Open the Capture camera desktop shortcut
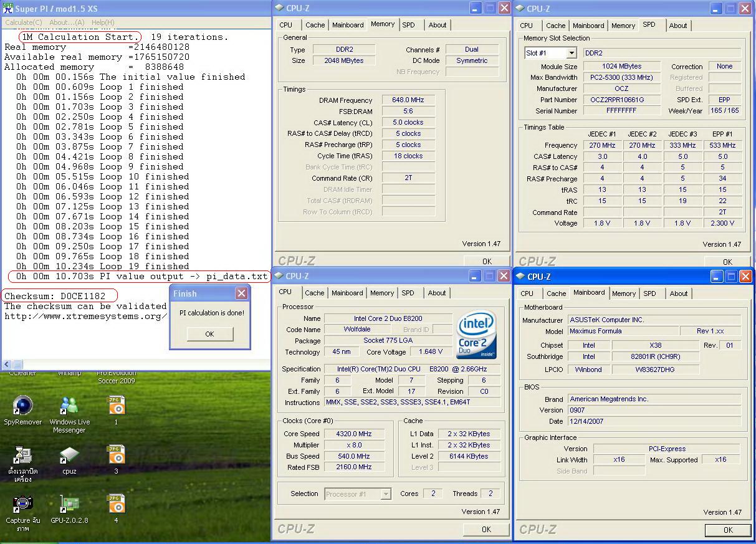Screen dimensions: 756x544 click(23, 513)
